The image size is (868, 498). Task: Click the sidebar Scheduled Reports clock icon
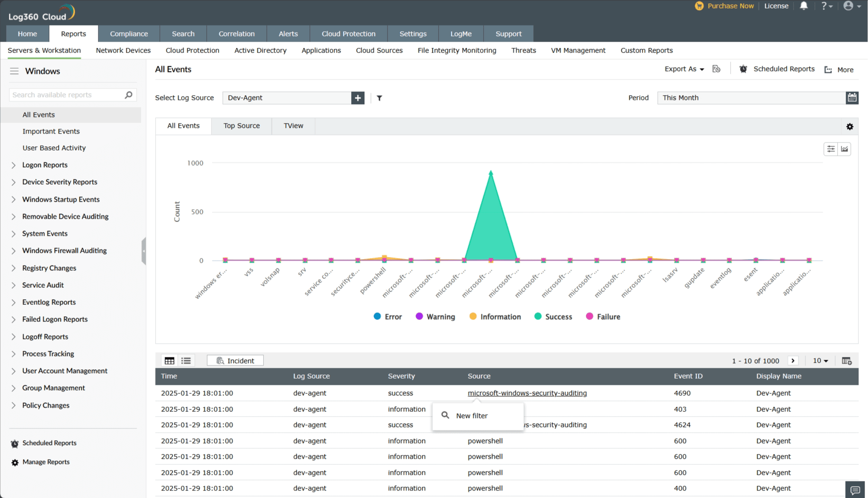(x=15, y=444)
